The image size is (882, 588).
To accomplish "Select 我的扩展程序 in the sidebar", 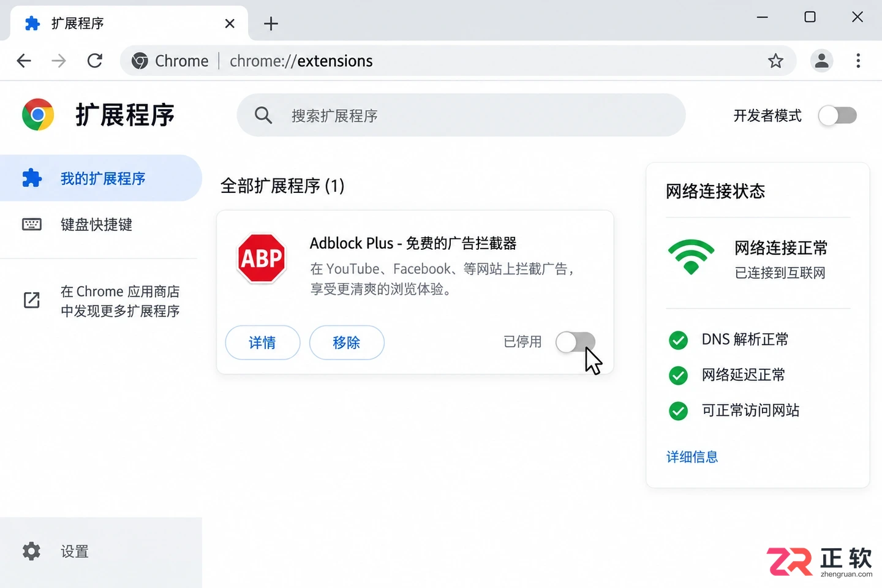I will [x=101, y=178].
